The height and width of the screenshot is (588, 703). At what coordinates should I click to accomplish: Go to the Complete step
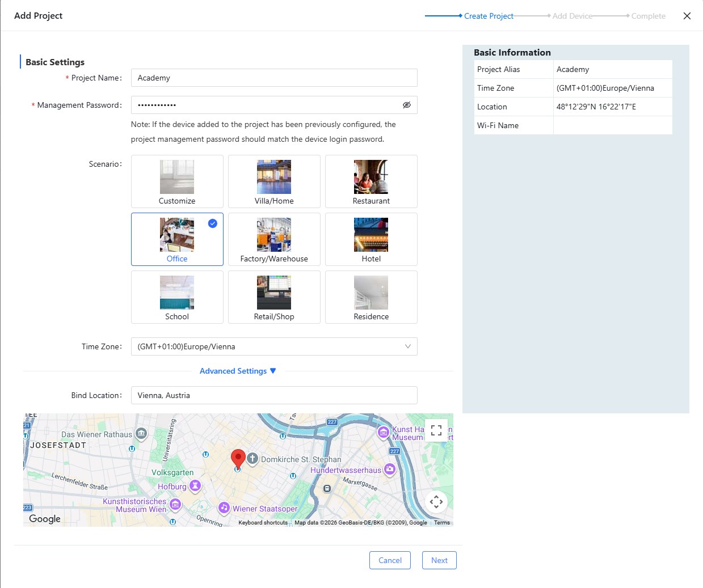click(648, 16)
